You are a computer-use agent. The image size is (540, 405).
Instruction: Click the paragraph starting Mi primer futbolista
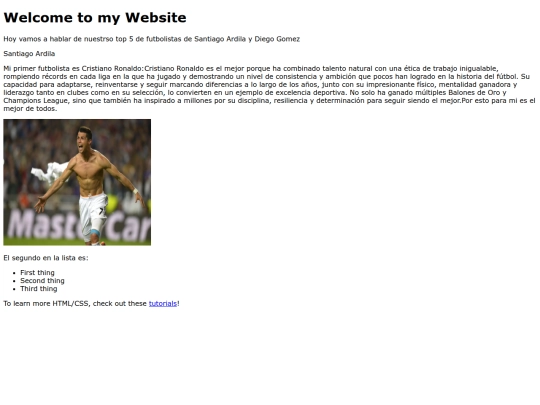click(x=269, y=89)
